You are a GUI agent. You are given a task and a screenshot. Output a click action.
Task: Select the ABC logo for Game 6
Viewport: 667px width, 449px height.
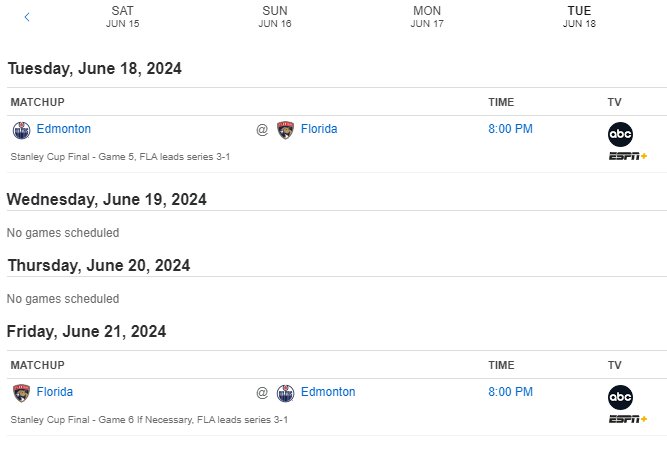click(x=620, y=398)
